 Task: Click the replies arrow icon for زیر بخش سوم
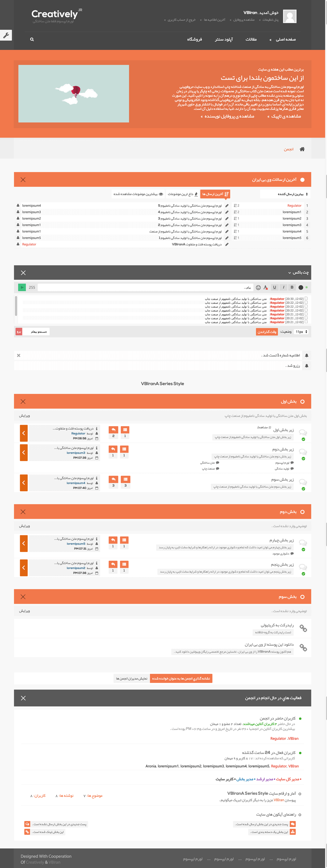(113, 479)
